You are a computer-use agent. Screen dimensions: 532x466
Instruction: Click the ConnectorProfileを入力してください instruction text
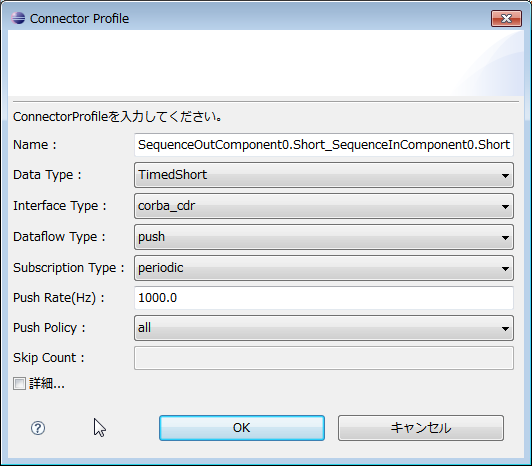[118, 117]
